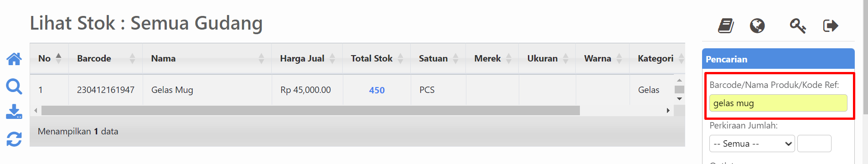Open the book manual icon
The image size is (868, 164).
[726, 26]
